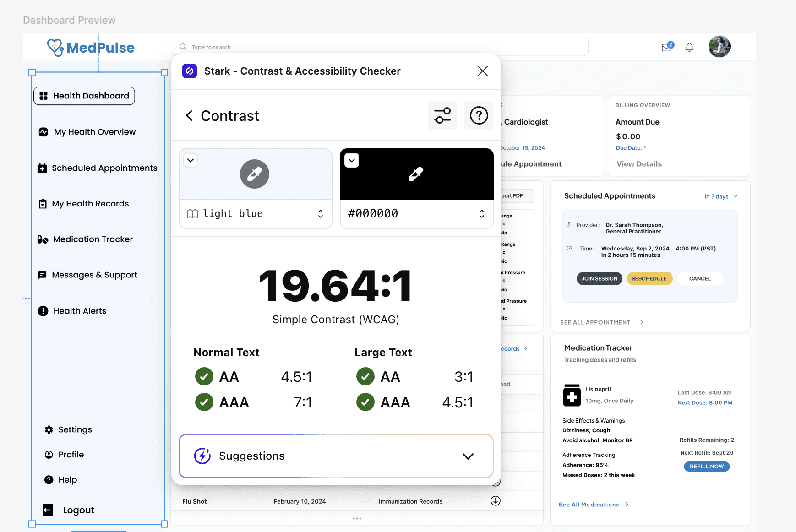Click the Large Text AAA pass checkmark

click(x=365, y=402)
